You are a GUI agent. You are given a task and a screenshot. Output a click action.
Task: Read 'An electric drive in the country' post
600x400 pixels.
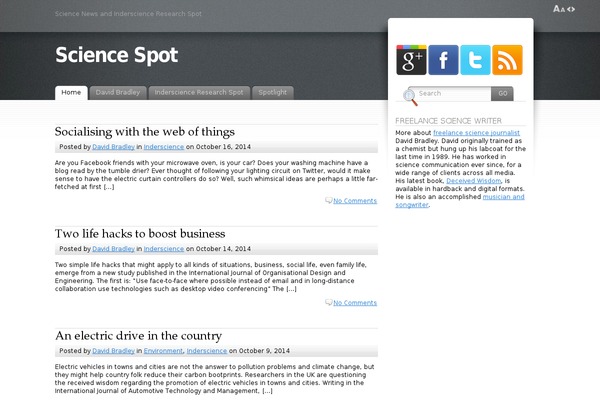click(x=138, y=336)
